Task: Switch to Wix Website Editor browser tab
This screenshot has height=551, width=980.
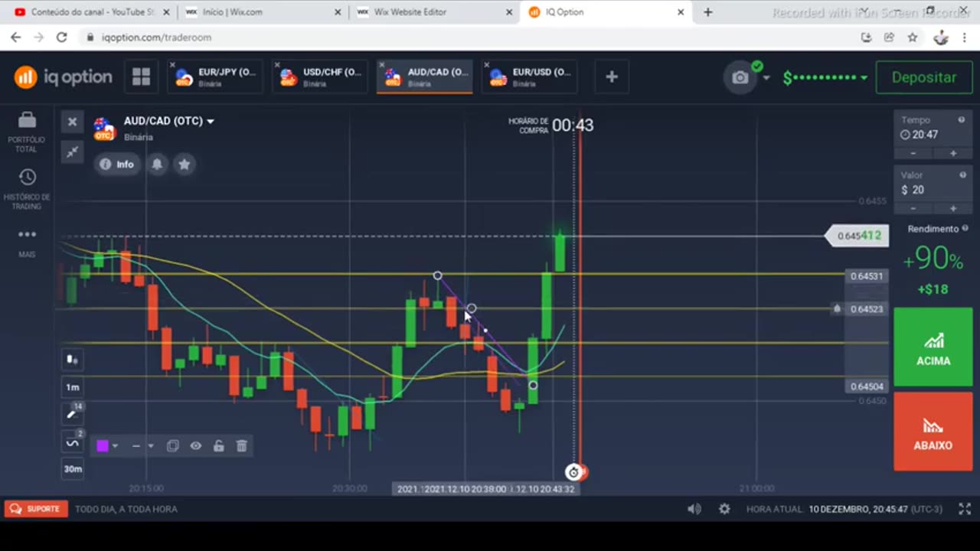Action: pos(433,12)
